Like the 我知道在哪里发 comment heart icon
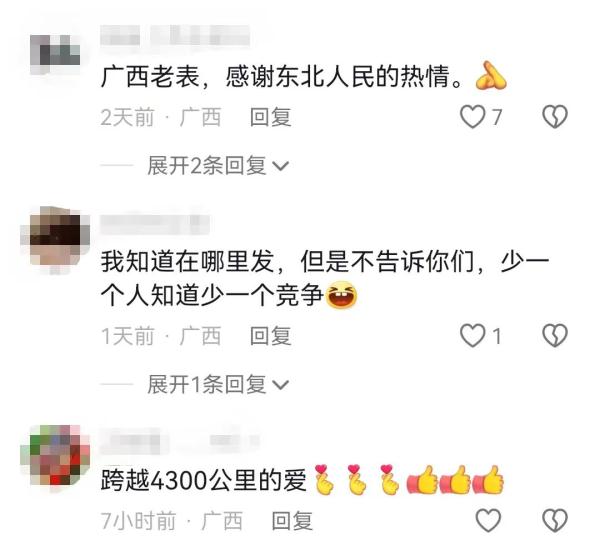The image size is (600, 550). pyautogui.click(x=472, y=336)
